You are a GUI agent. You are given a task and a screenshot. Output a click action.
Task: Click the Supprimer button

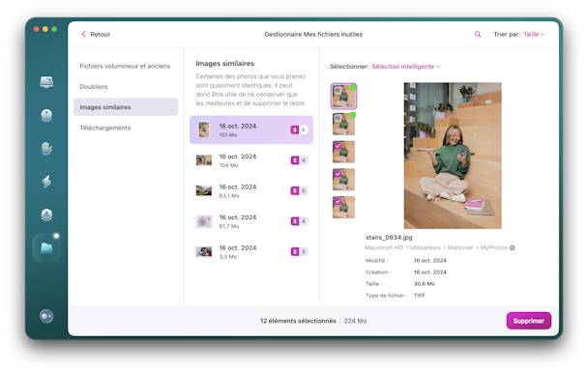coord(529,321)
